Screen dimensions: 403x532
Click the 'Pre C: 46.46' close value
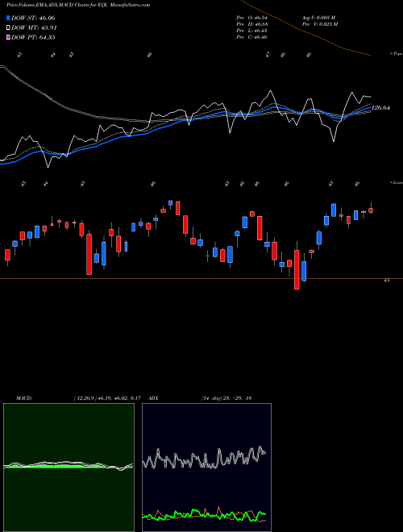click(x=251, y=37)
